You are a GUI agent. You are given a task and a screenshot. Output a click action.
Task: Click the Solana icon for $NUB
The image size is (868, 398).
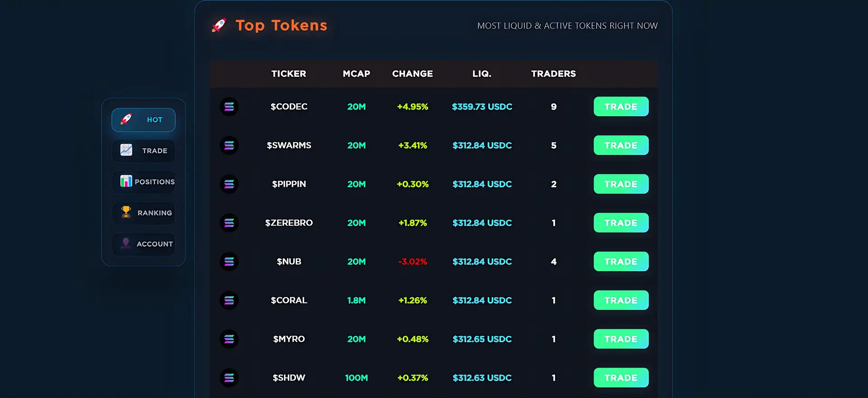pyautogui.click(x=229, y=262)
